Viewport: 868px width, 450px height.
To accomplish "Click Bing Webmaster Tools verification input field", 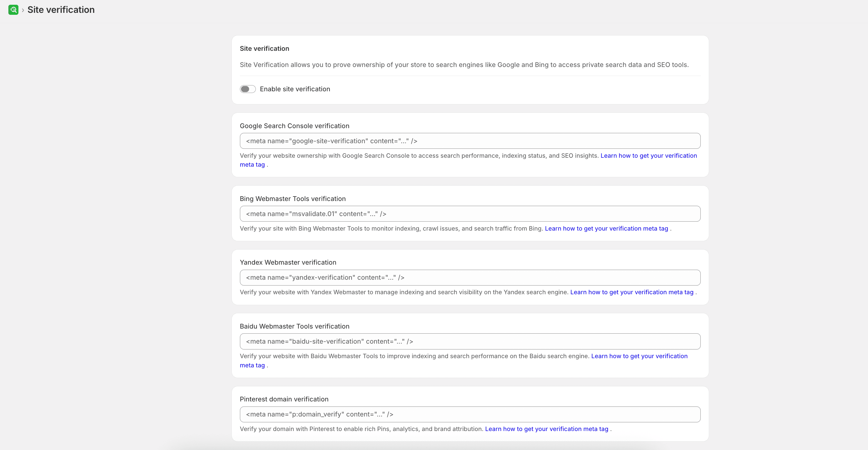I will pyautogui.click(x=470, y=214).
